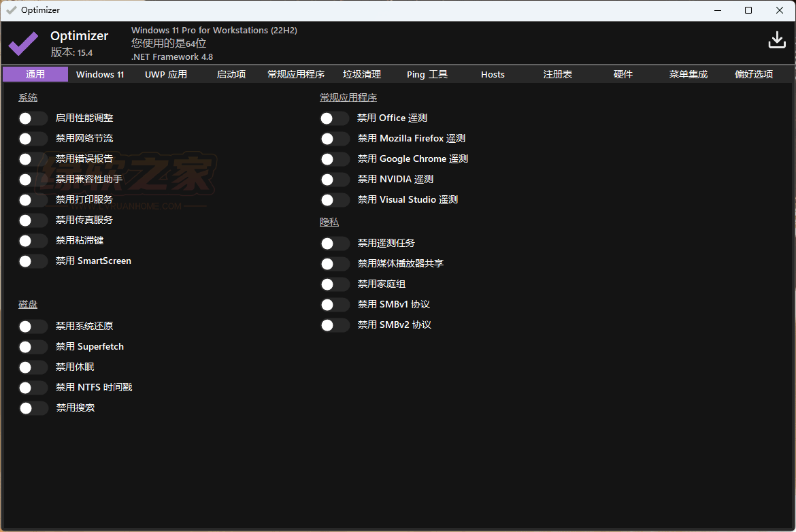796x532 pixels.
Task: Toggle 禁用 Superfetch switch
Action: (33, 347)
